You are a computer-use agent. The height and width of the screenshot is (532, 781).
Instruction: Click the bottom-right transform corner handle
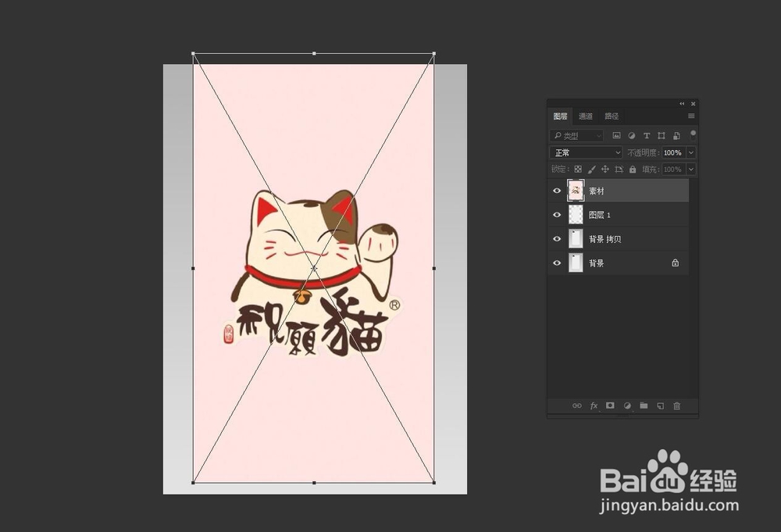click(x=433, y=483)
